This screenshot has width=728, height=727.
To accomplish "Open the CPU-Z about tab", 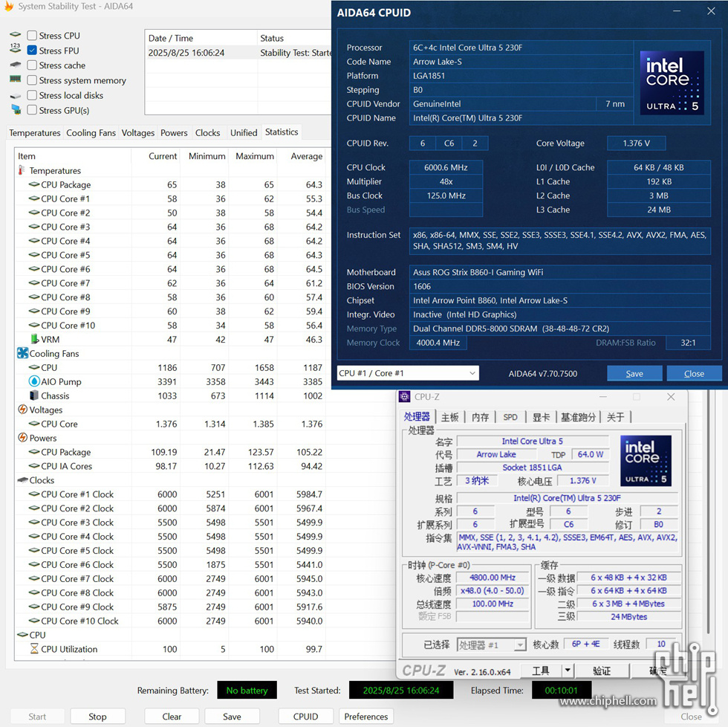I will (616, 417).
